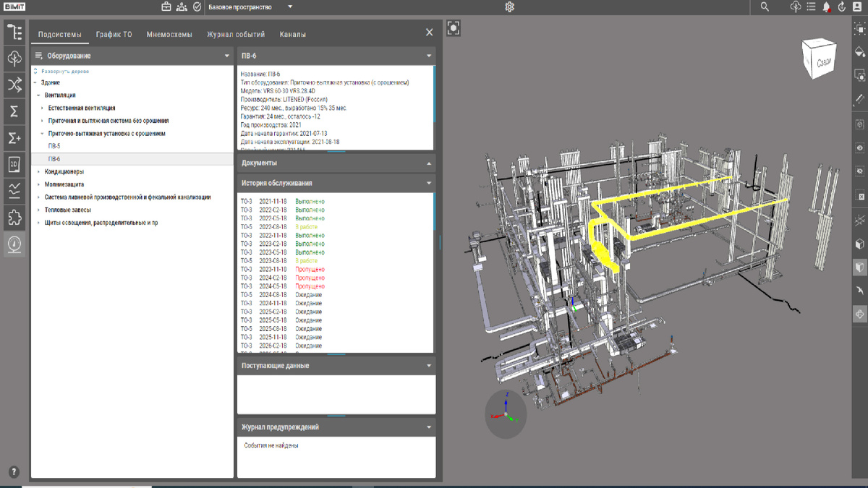The height and width of the screenshot is (488, 868).
Task: Click the cloud tree sidebar icon
Action: [14, 59]
